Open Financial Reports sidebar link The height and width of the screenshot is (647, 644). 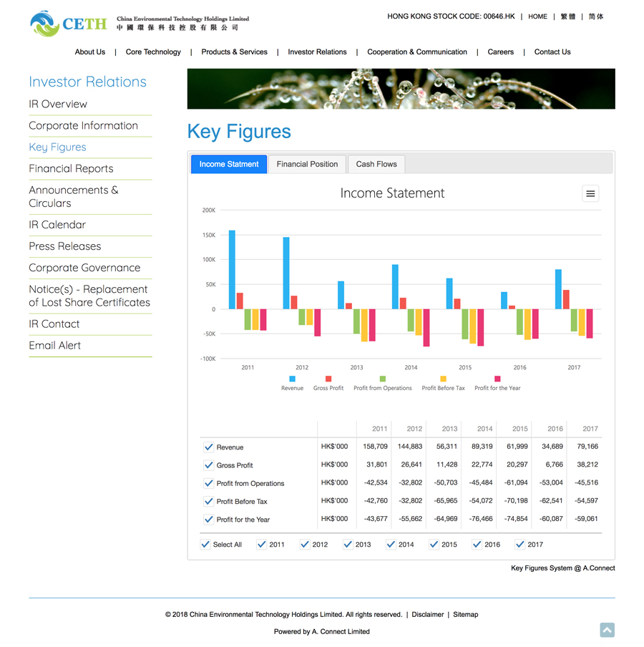pyautogui.click(x=71, y=169)
